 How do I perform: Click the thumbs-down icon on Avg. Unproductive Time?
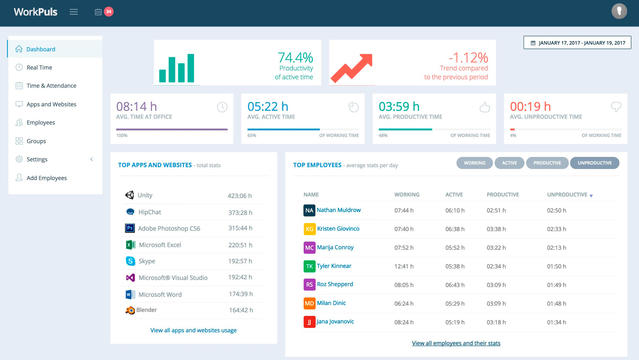coord(616,107)
